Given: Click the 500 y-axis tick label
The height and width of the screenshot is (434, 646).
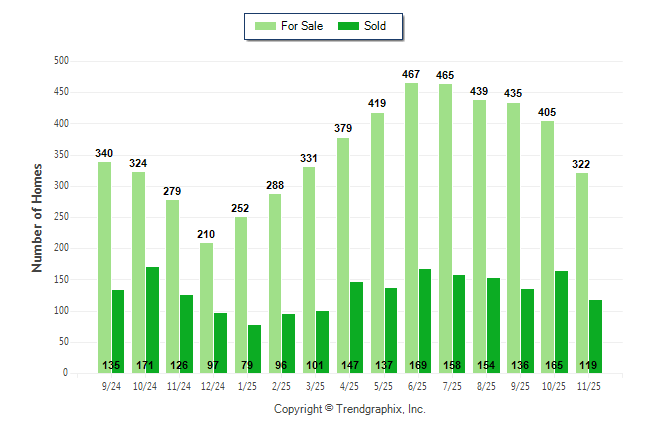Looking at the screenshot, I should [x=60, y=61].
